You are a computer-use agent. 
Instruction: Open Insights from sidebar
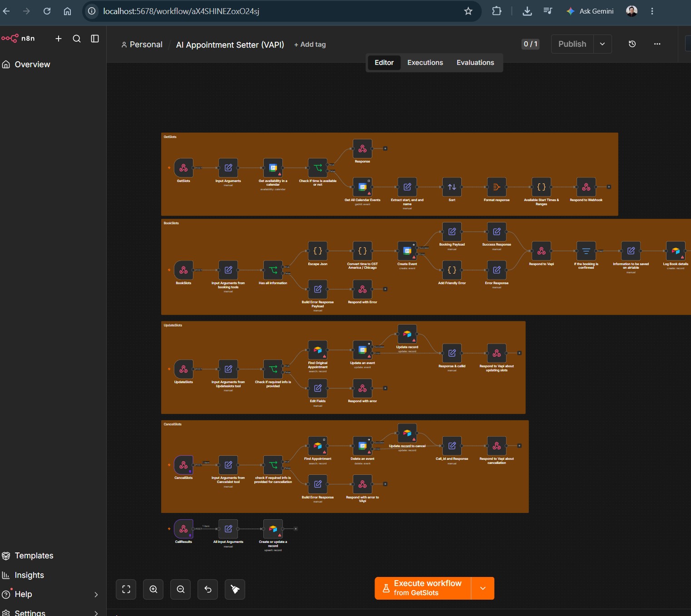tap(30, 575)
